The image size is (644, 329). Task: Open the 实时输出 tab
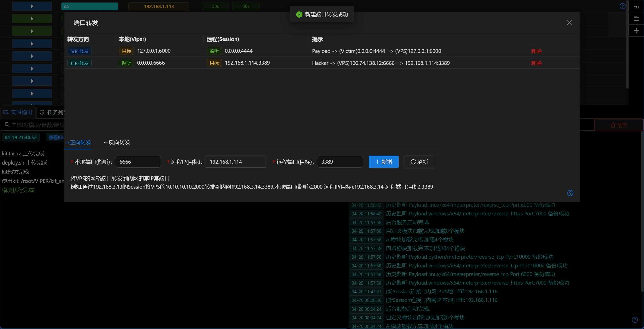[18, 112]
